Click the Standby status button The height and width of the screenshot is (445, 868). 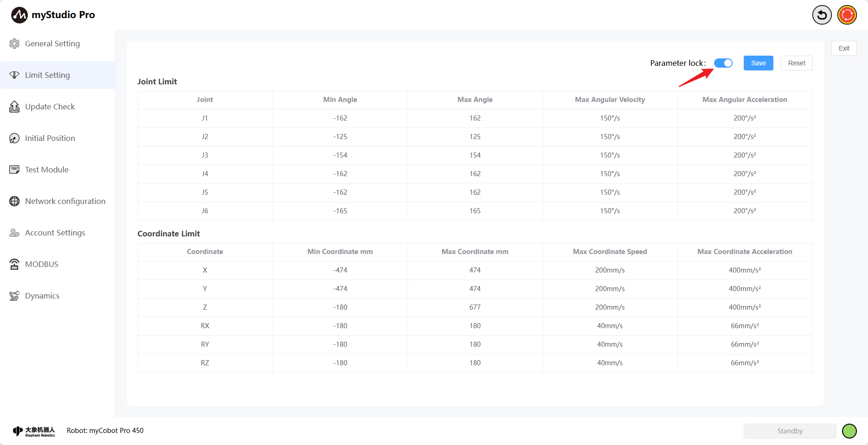[790, 431]
